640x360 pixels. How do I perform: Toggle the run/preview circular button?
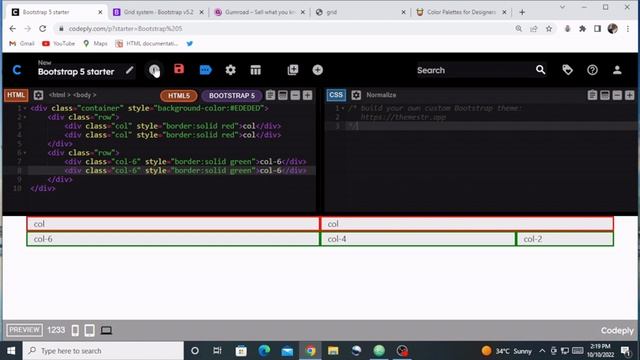tap(154, 70)
